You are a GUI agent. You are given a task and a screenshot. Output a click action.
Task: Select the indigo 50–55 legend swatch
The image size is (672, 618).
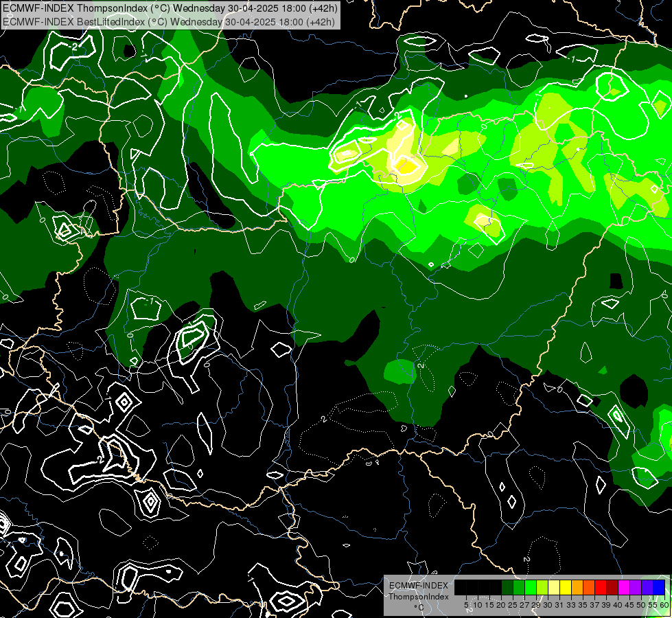647,588
